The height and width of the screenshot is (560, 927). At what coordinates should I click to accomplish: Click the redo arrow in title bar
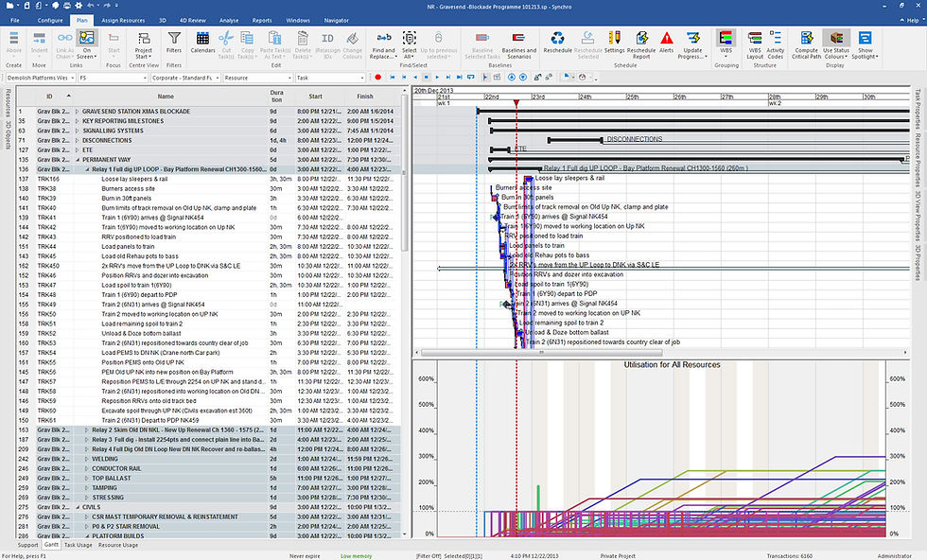pyautogui.click(x=108, y=6)
